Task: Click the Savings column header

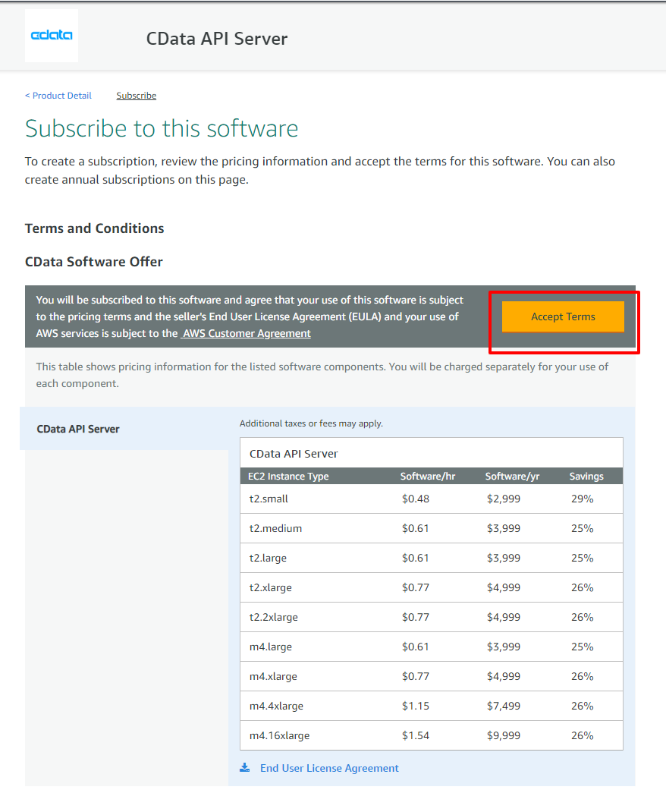Action: [x=586, y=477]
